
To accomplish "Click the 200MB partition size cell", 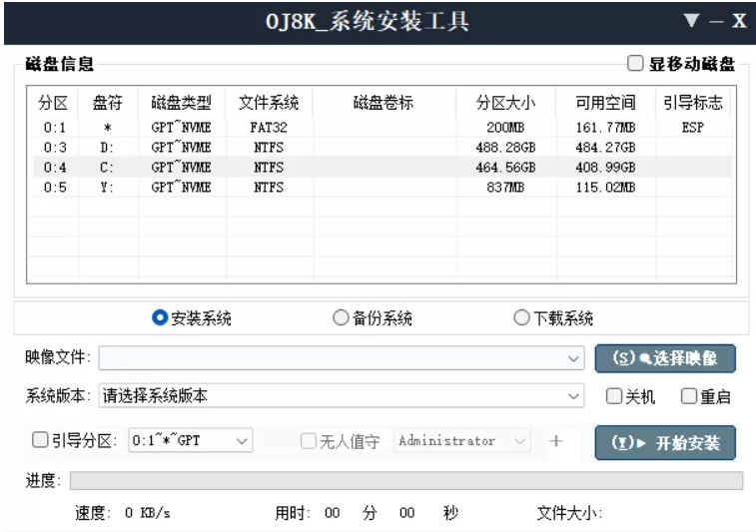I will click(505, 127).
